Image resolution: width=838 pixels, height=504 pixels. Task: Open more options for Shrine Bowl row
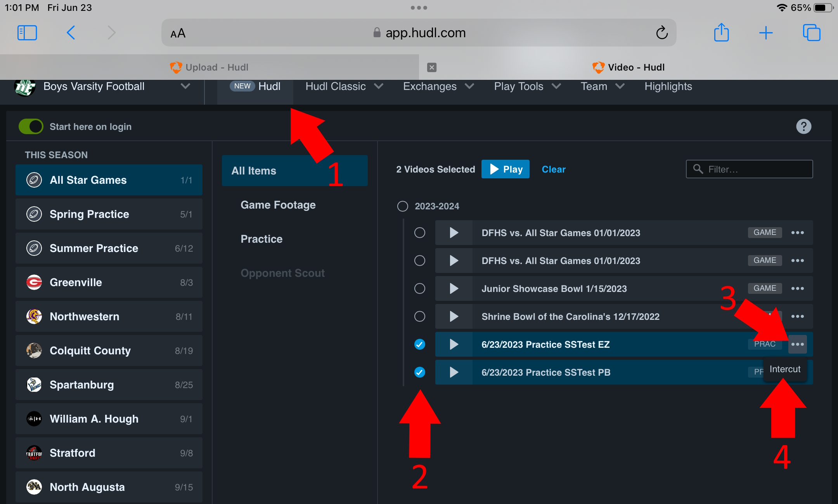(x=798, y=316)
